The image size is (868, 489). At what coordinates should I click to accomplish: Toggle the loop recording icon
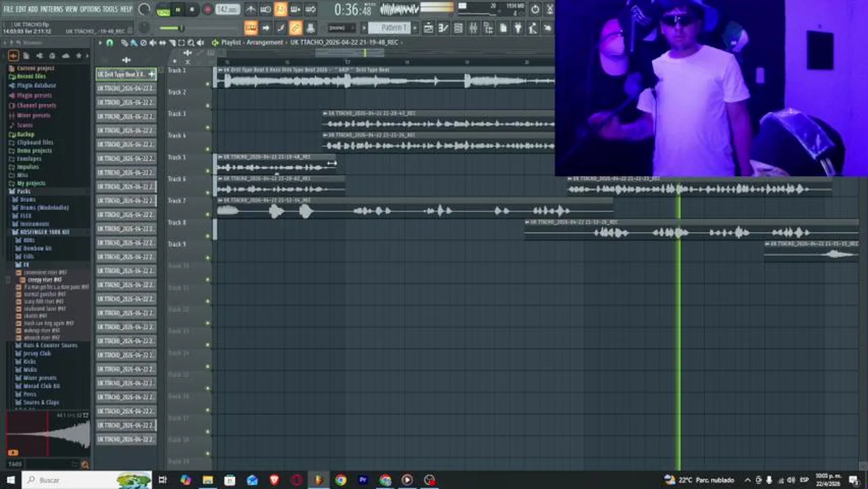coord(310,10)
